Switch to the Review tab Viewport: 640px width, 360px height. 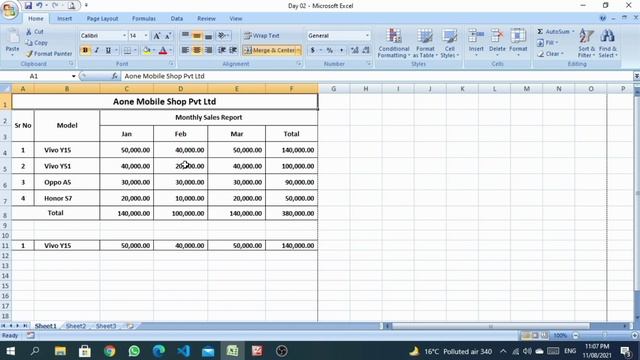point(206,18)
